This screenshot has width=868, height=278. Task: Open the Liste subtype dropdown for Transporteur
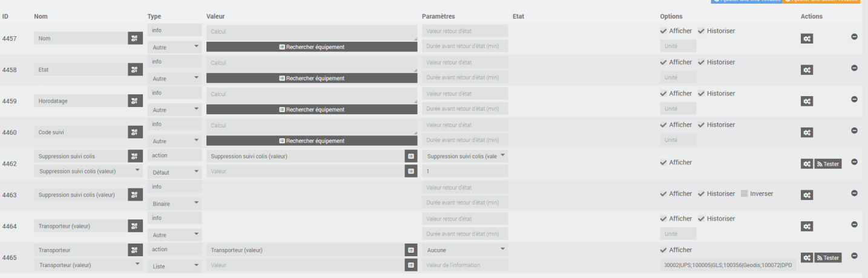point(175,265)
